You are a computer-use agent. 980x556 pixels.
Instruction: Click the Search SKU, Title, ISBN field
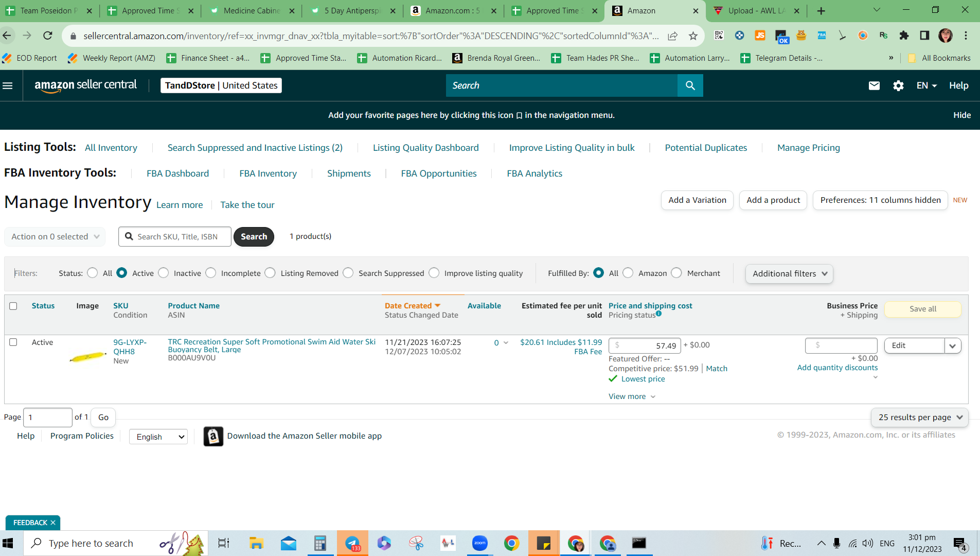(175, 237)
